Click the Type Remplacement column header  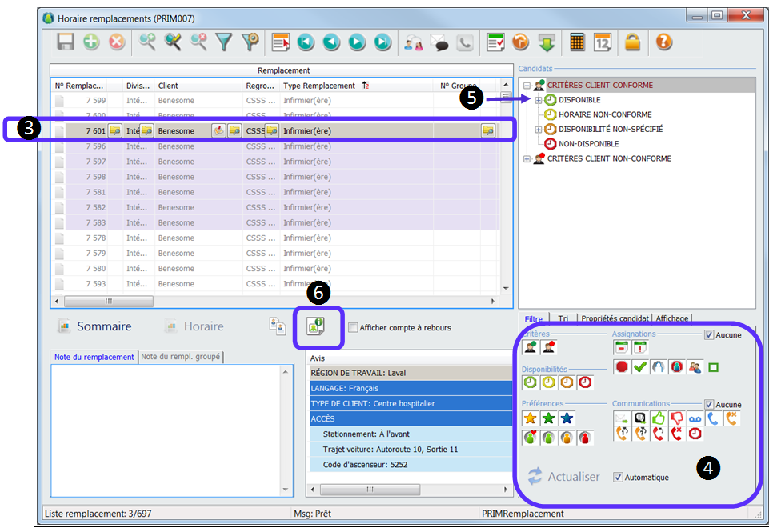pos(318,86)
